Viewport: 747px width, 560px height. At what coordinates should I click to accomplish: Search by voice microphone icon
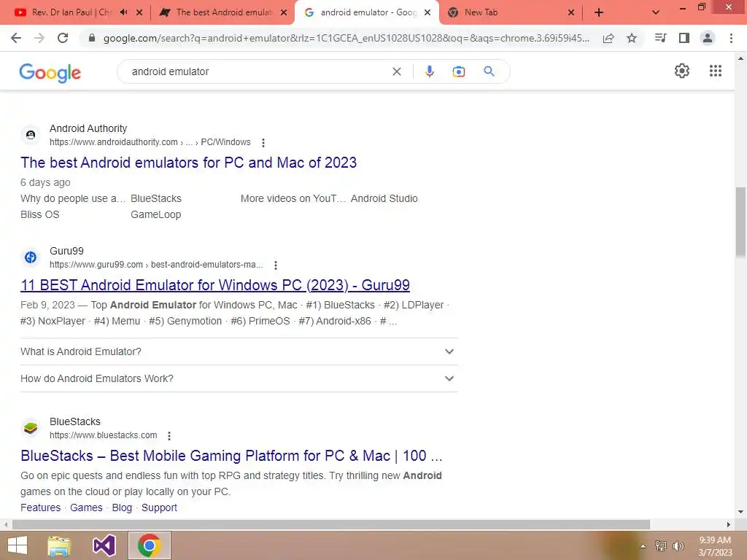(x=429, y=71)
